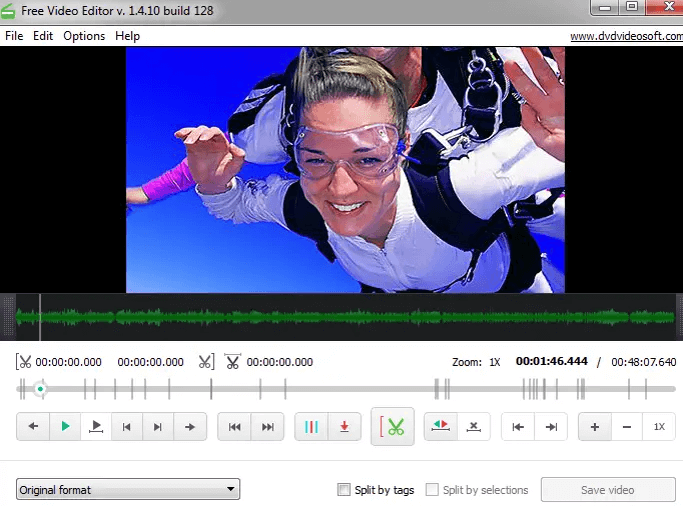Open the Edit menu
Viewport: 683px width, 506px height.
(x=43, y=36)
